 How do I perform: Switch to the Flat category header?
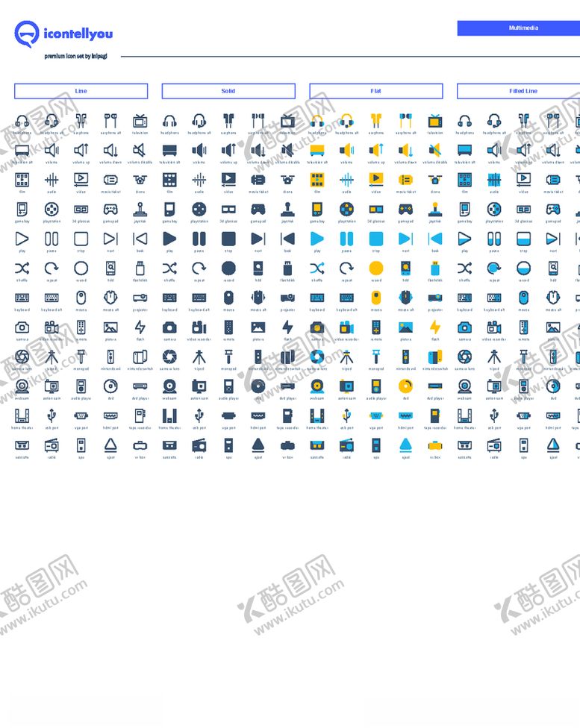tap(375, 91)
